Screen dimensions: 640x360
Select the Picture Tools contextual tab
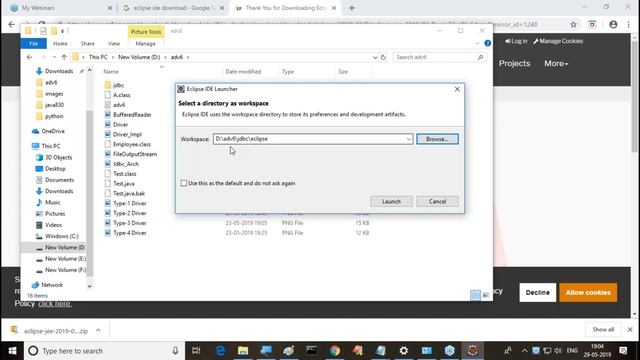[x=146, y=31]
